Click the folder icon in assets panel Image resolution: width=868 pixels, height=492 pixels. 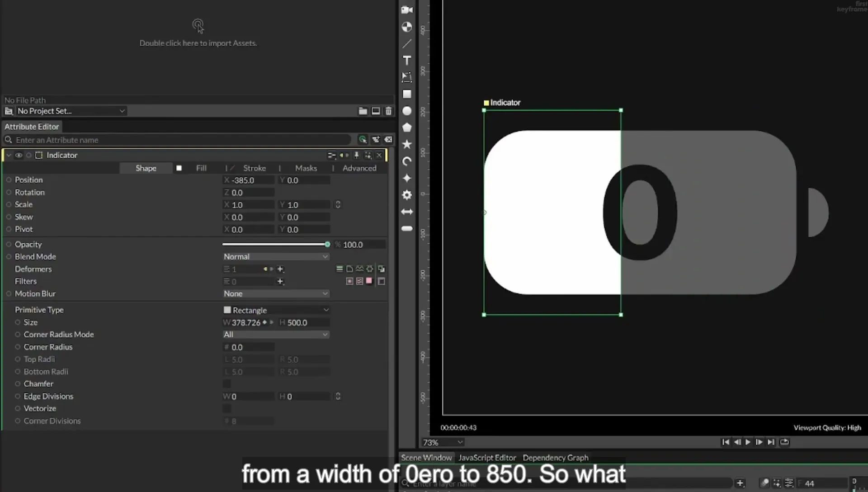[x=363, y=111]
